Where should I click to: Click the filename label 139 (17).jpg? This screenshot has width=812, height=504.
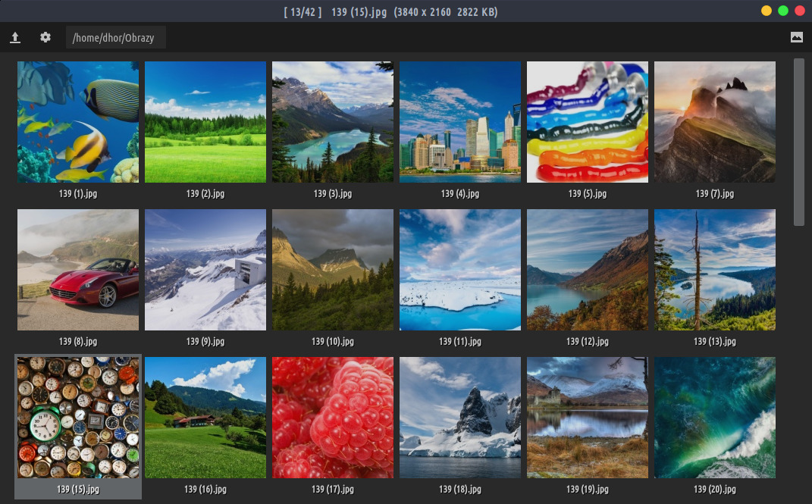[x=333, y=489]
